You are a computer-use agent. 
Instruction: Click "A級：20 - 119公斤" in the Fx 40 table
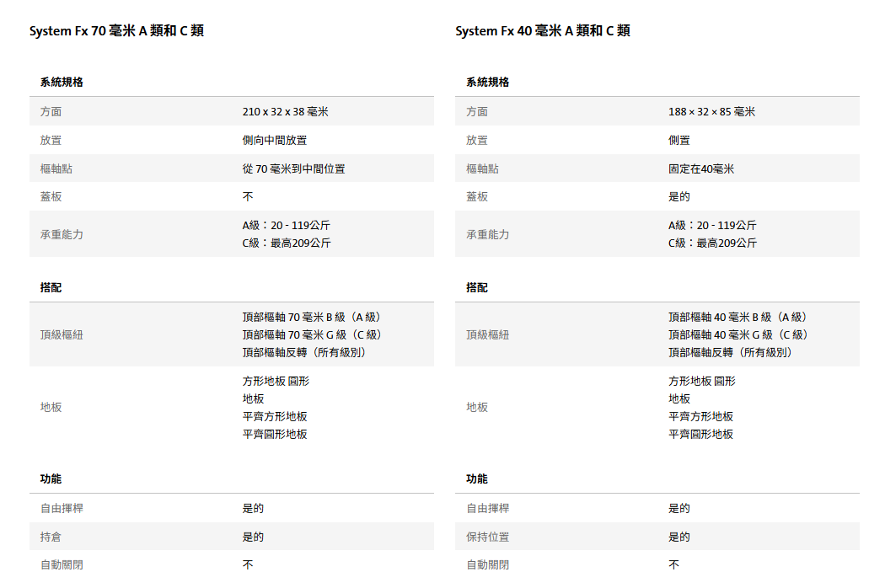coord(712,226)
